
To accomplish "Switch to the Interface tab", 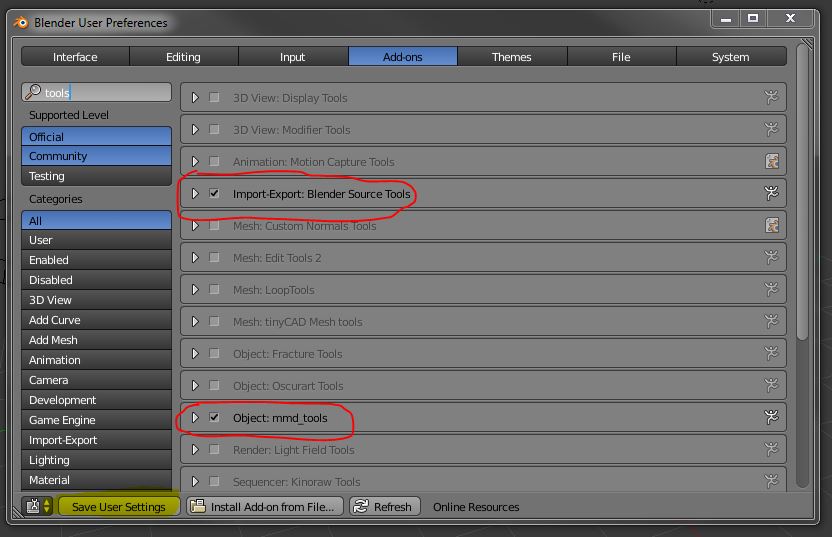I will (x=75, y=56).
